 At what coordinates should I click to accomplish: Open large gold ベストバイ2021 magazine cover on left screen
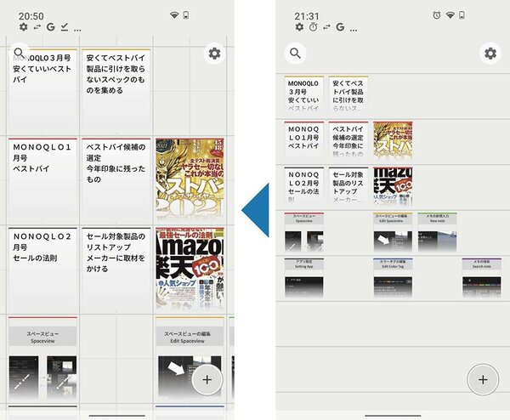click(x=190, y=180)
